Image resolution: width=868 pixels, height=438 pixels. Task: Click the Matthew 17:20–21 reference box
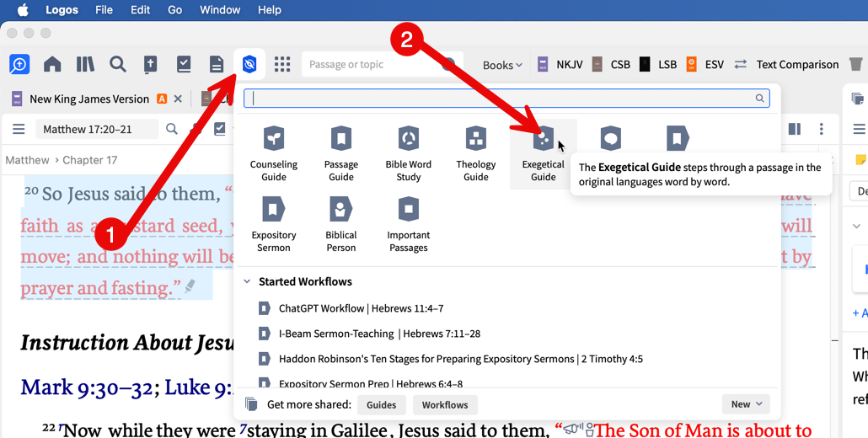click(96, 130)
